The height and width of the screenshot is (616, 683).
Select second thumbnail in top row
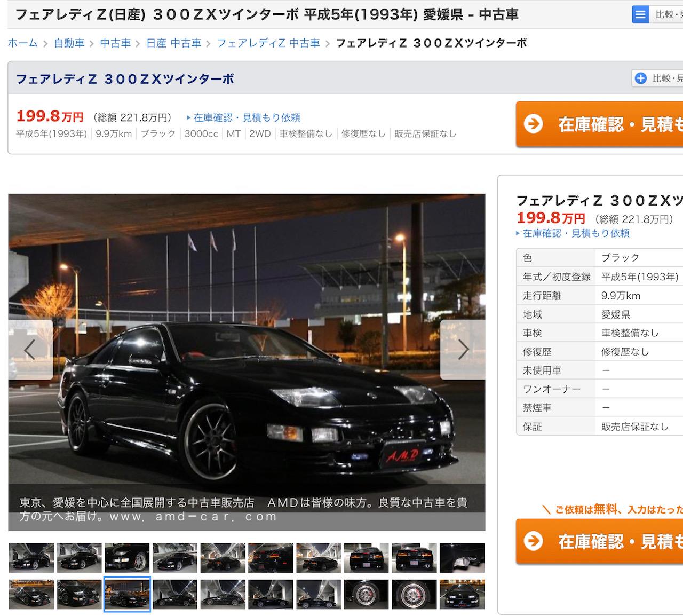[x=80, y=558]
